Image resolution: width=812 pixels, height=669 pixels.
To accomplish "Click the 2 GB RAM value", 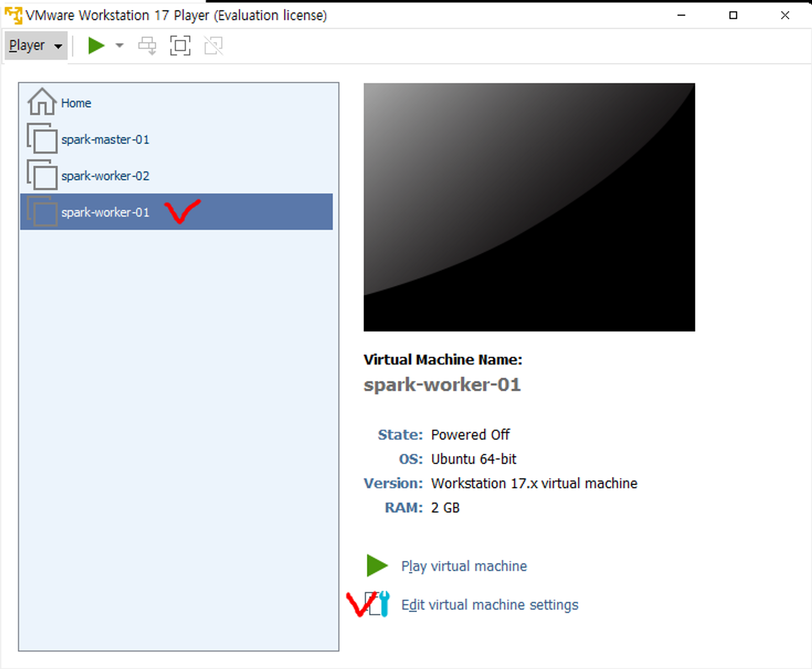I will click(x=445, y=508).
